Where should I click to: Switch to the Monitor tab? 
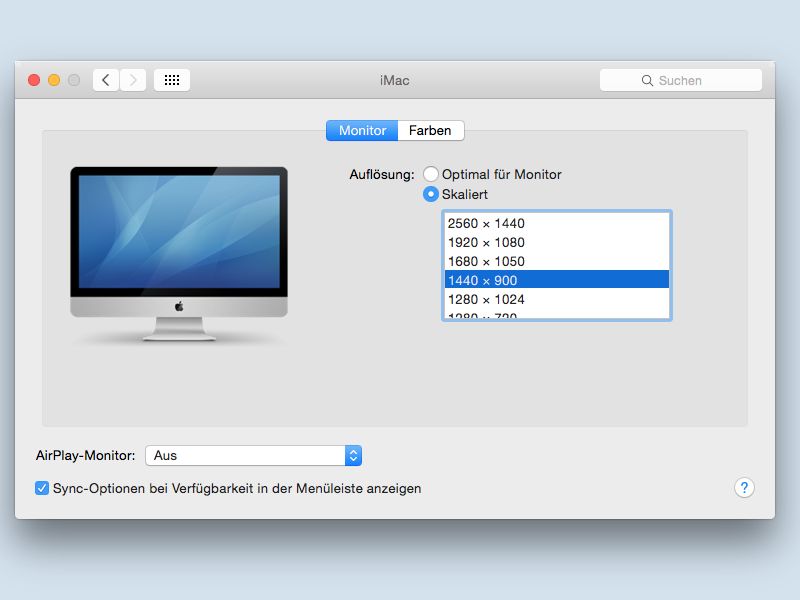(362, 131)
